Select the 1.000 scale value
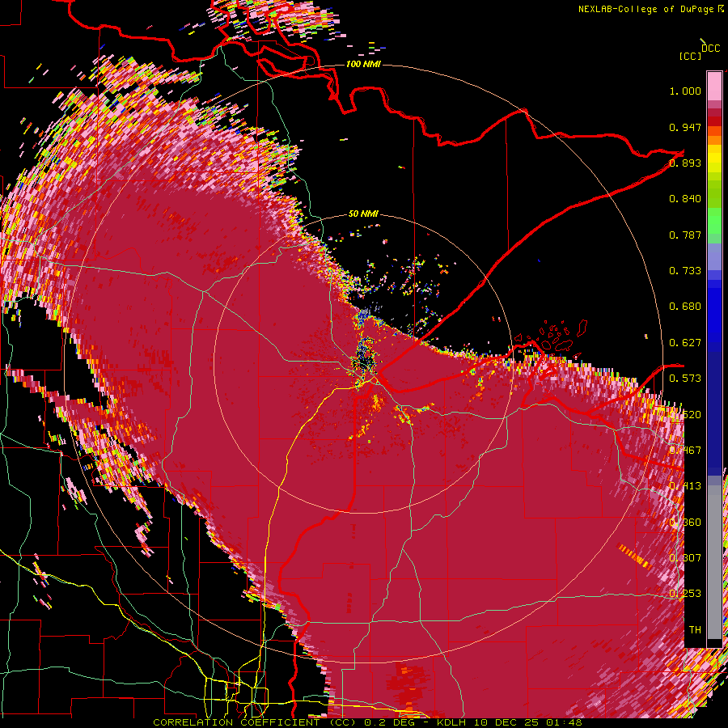 [685, 91]
